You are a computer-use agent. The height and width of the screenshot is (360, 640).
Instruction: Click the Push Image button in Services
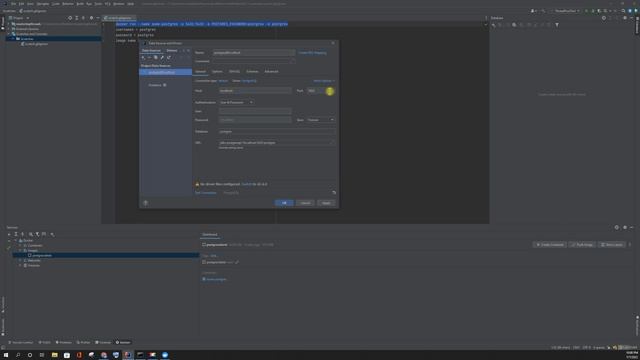582,244
